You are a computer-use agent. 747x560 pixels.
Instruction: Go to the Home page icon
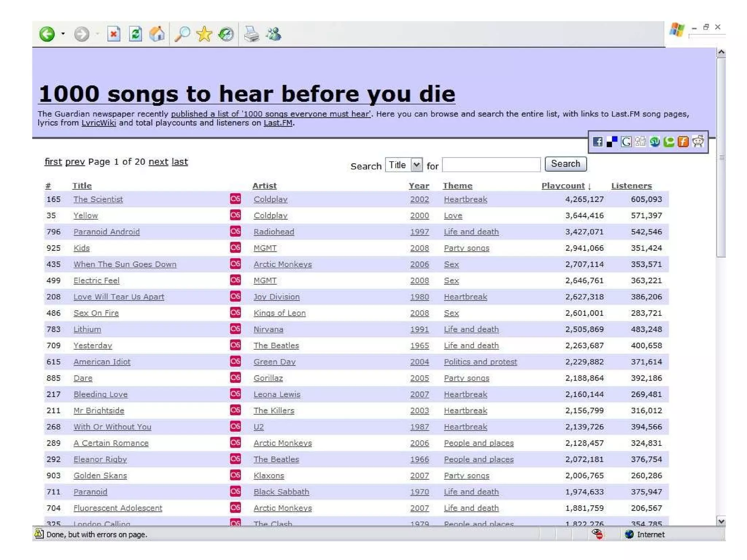click(x=157, y=34)
